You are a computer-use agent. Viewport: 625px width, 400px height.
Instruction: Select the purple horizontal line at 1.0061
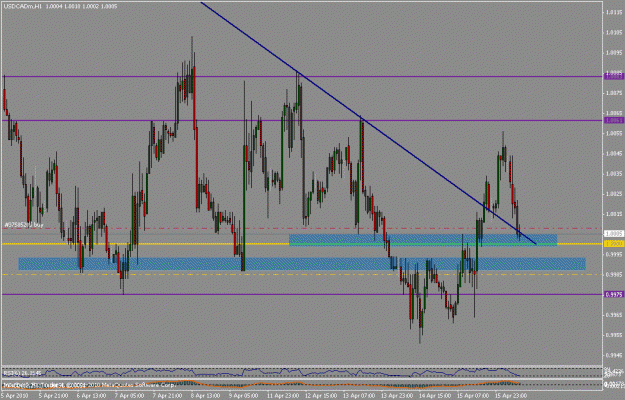tap(303, 120)
